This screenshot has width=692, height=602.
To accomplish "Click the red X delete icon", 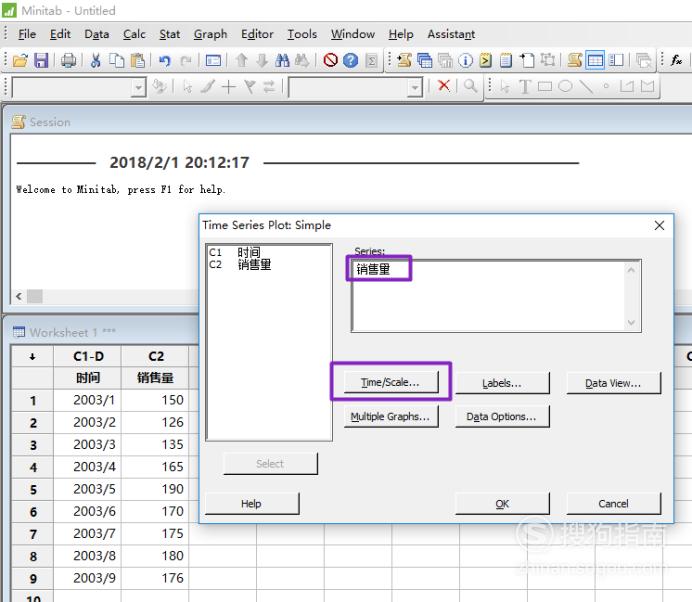I will coord(444,86).
